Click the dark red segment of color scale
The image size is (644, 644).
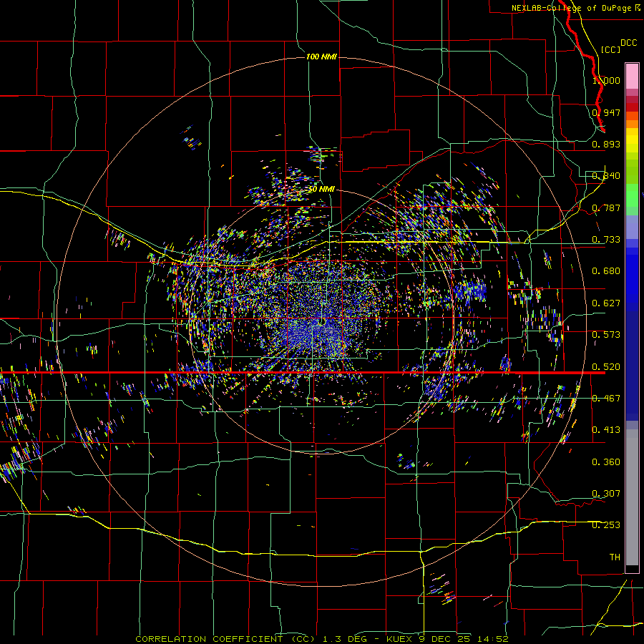tap(632, 107)
